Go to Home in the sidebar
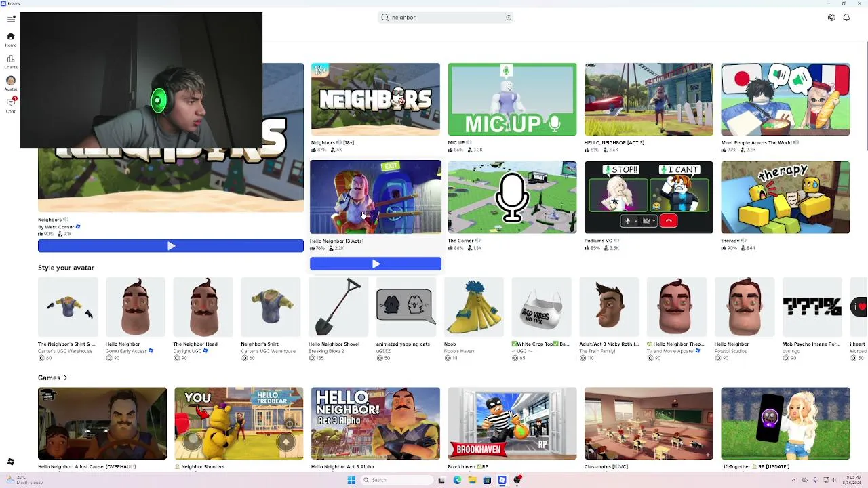868x488 pixels. tap(11, 39)
